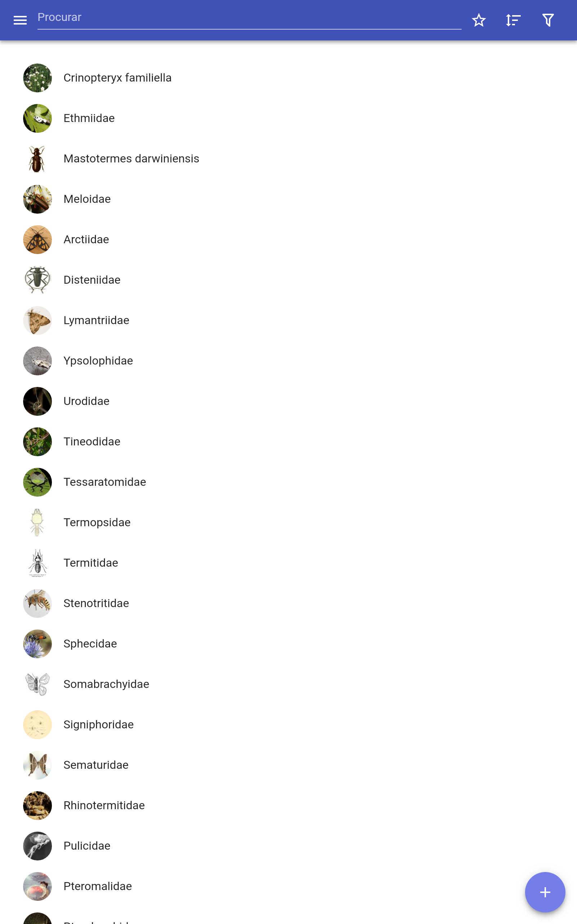The width and height of the screenshot is (577, 924).
Task: Click the Meloidae beetle thumbnail
Action: tap(38, 199)
